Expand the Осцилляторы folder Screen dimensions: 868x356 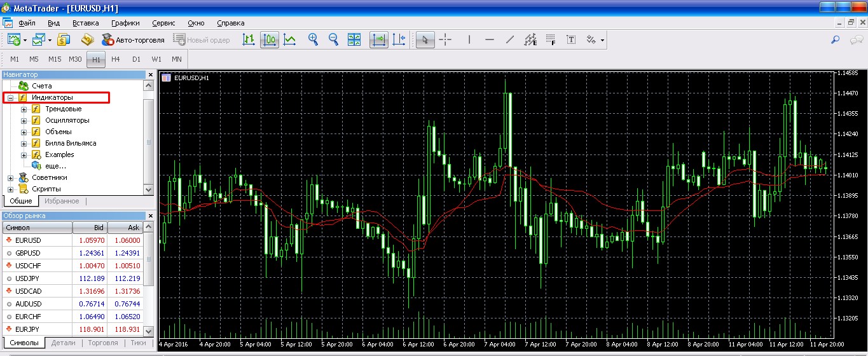point(24,121)
